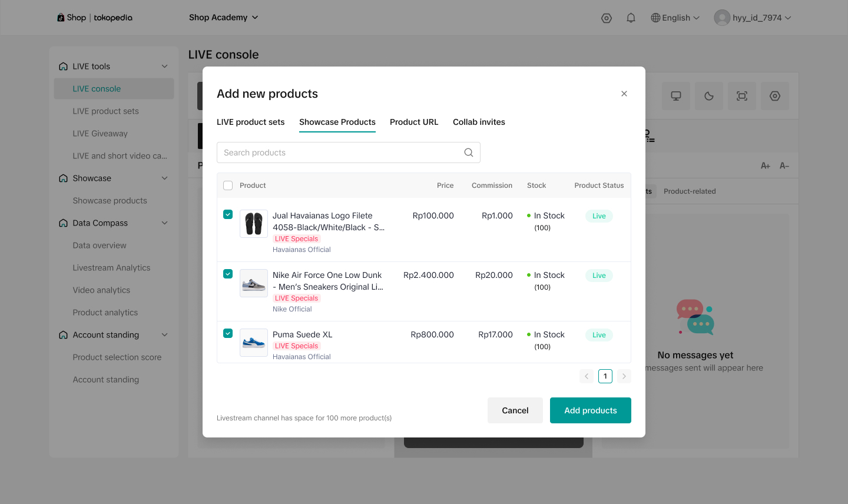
Task: Collapse the LIVE tools sidebar section
Action: pyautogui.click(x=164, y=67)
